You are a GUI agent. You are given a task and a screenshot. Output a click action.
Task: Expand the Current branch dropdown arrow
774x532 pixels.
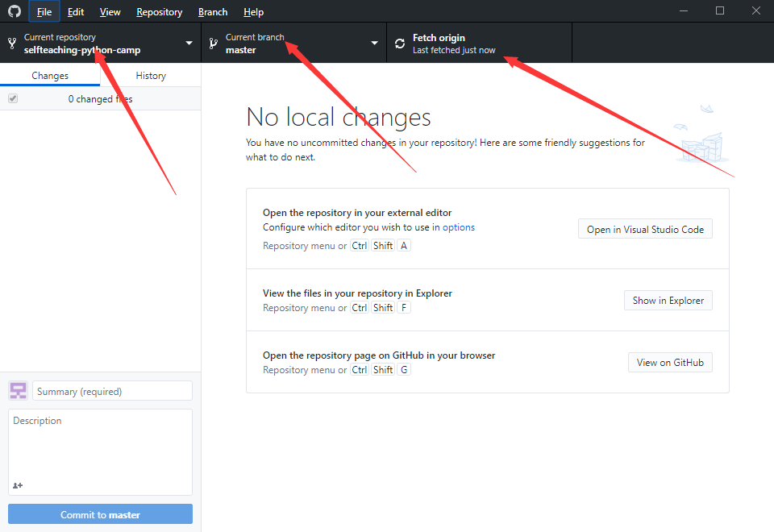click(x=375, y=43)
